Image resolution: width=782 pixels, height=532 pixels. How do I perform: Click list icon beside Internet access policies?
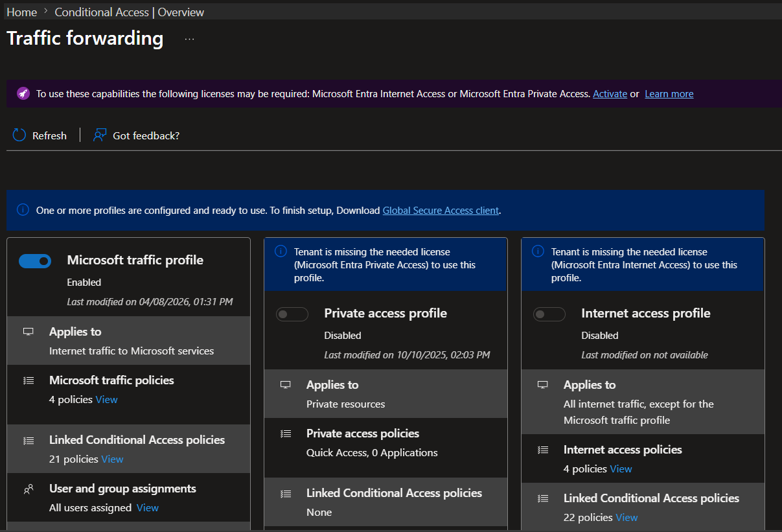point(542,450)
